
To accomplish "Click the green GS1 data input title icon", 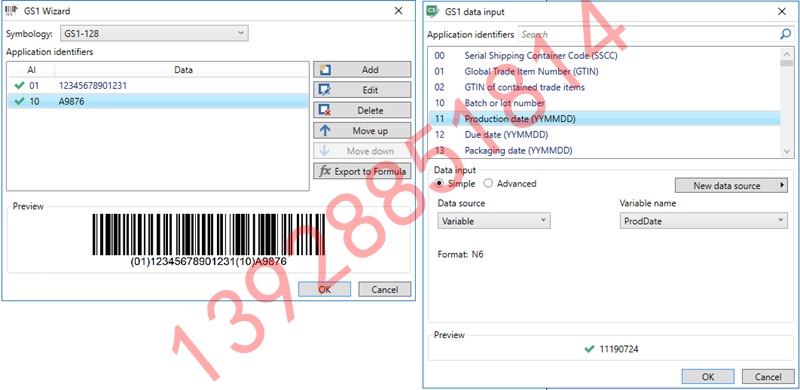I will (x=433, y=11).
